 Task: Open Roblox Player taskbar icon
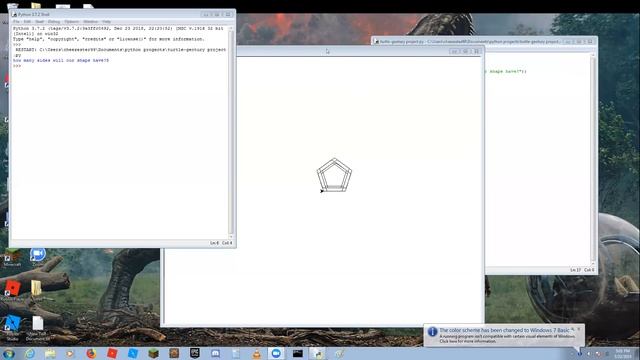(112, 353)
